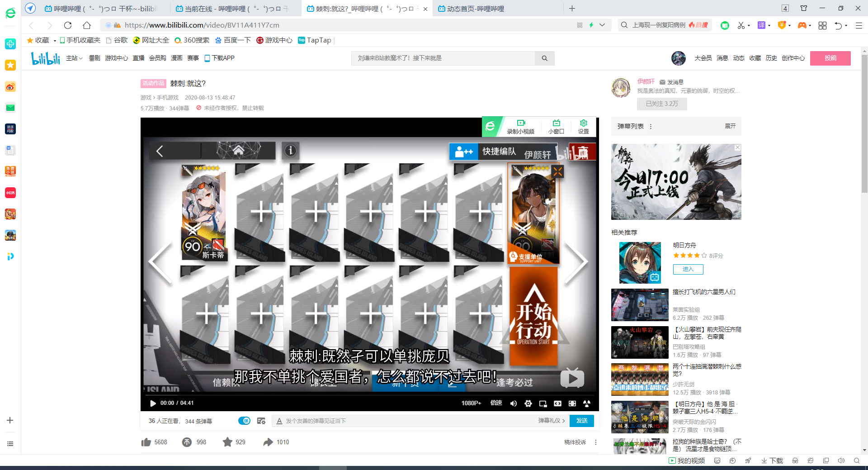
Task: Click 进入 button for 明日方舟 game
Action: (688, 269)
